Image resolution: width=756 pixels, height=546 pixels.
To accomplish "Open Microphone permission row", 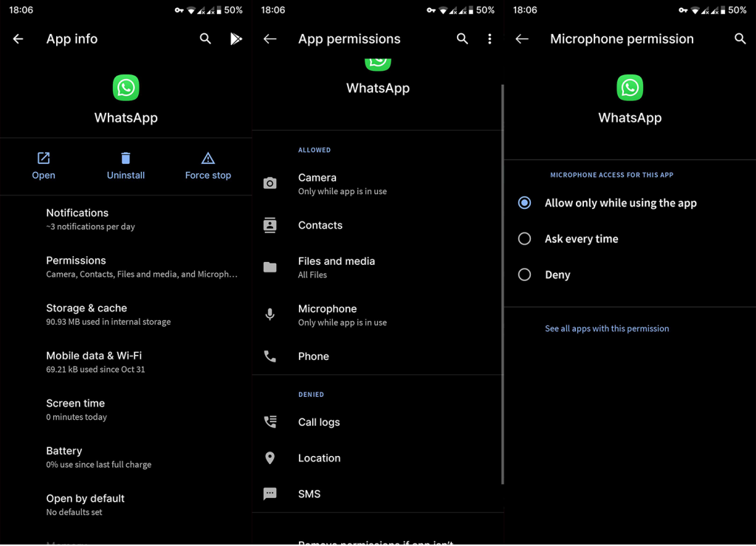I will coord(377,314).
